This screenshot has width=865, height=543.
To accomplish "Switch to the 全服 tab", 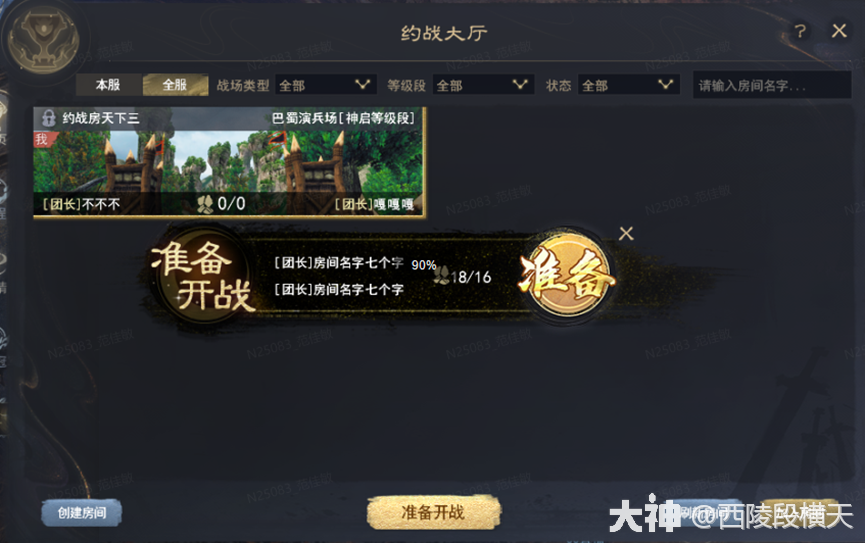I will click(x=175, y=85).
